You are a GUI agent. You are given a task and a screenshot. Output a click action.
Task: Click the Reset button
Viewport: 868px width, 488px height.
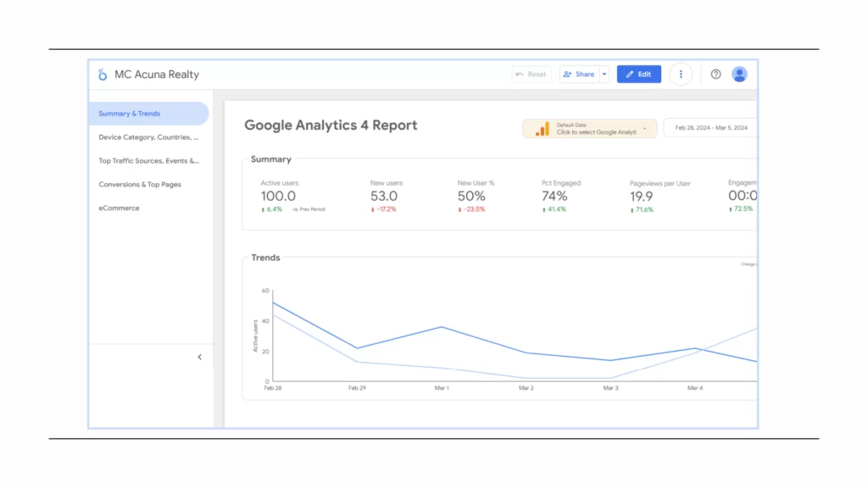pos(531,75)
